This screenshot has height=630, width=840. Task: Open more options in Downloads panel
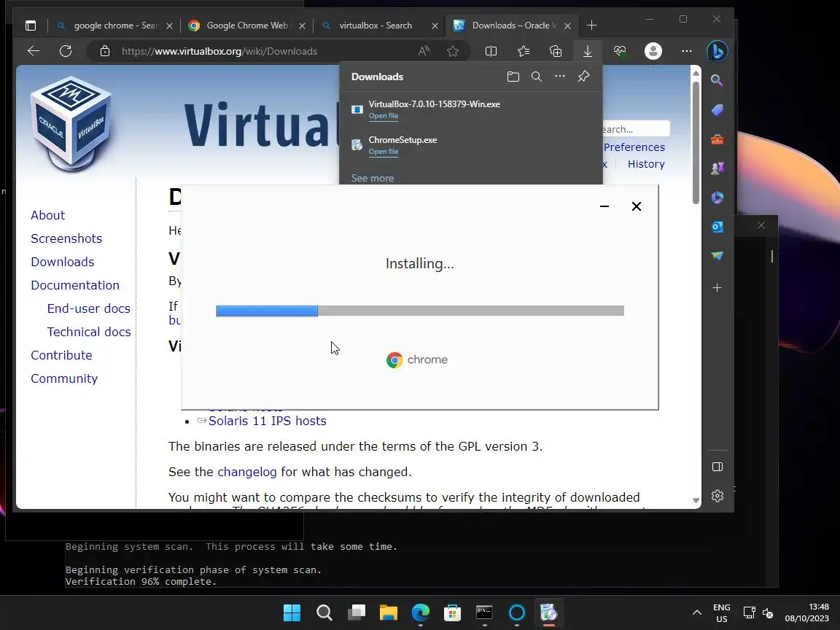pyautogui.click(x=560, y=76)
